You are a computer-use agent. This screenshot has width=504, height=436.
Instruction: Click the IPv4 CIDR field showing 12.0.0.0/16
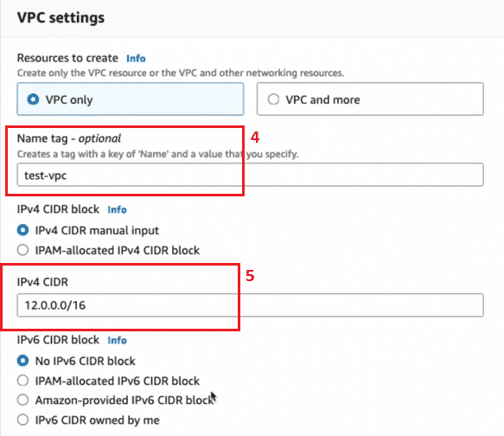250,305
